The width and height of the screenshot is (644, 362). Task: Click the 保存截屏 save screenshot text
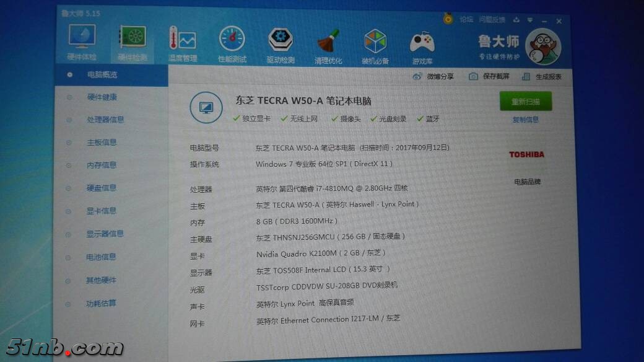(496, 76)
